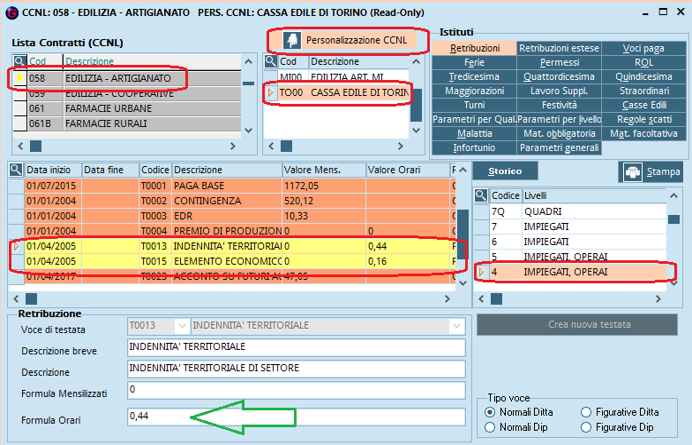
Task: Select the T0003 EDR row
Action: [x=232, y=216]
